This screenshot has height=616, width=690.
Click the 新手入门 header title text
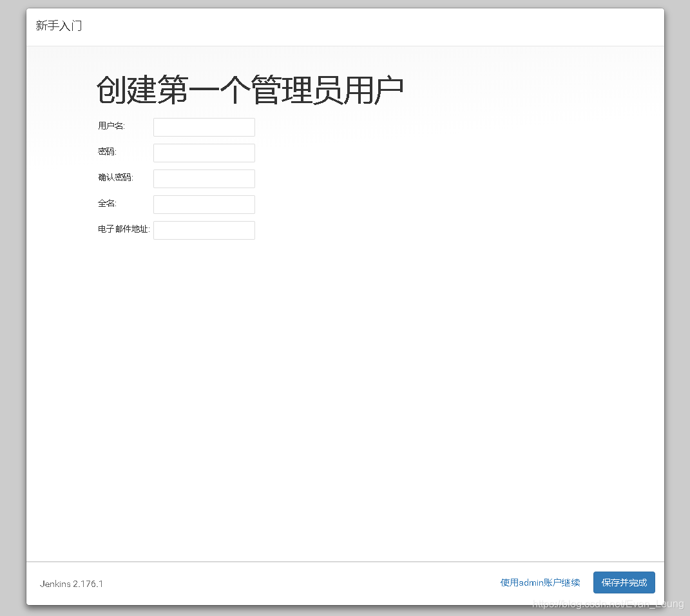[x=59, y=26]
